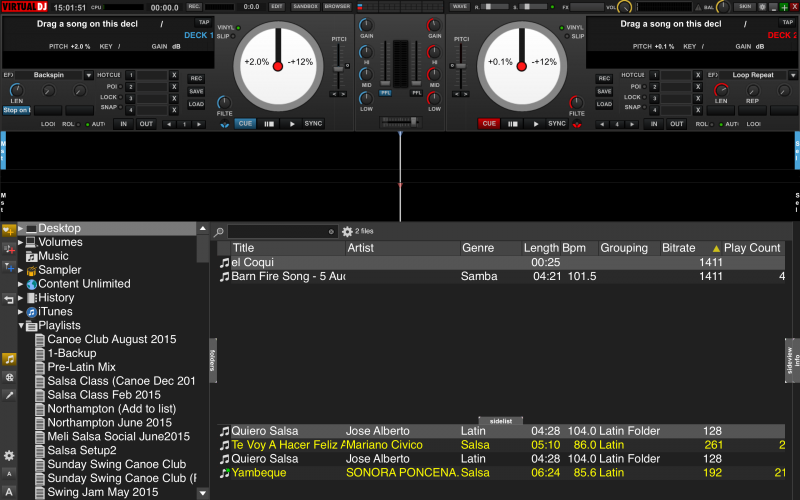Toggle Deck 2 VINYL mode
The width and height of the screenshot is (800, 500).
(x=572, y=28)
